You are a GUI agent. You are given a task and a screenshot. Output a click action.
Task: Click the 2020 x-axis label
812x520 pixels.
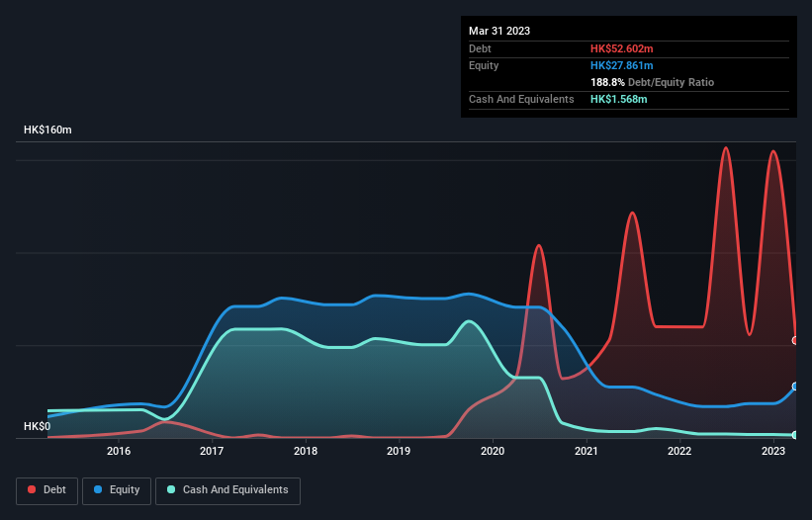click(x=493, y=451)
